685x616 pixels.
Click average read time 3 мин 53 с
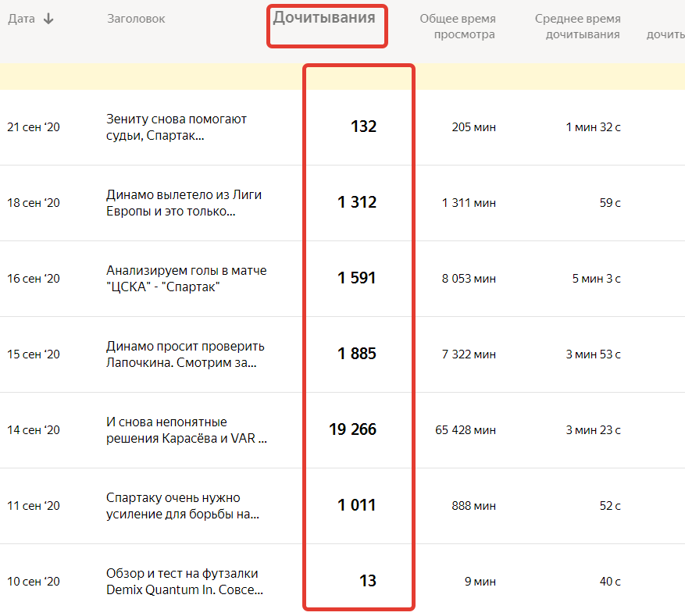pos(594,354)
